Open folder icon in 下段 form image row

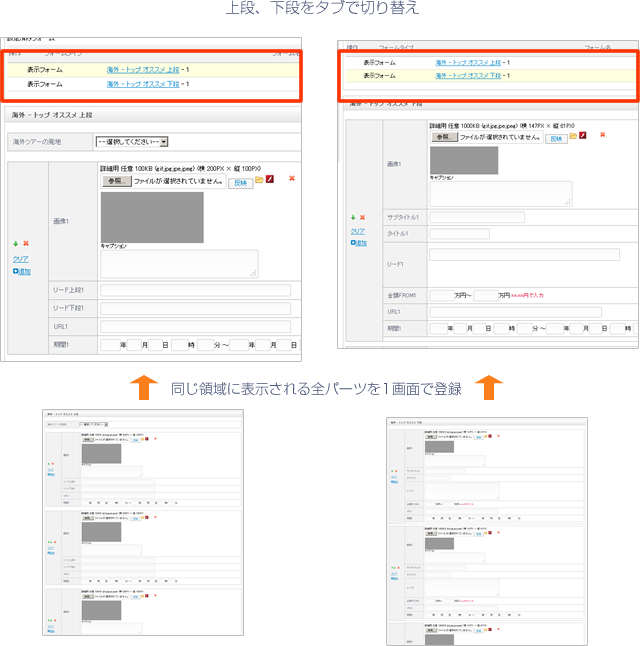(x=572, y=137)
